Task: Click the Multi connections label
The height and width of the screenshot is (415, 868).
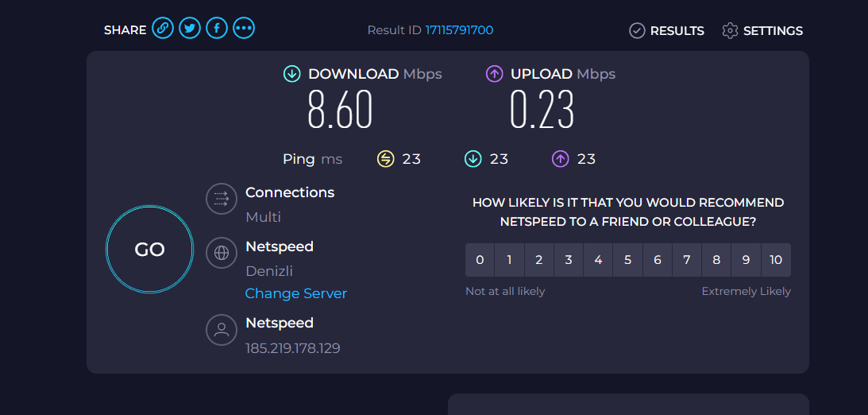Action: pyautogui.click(x=263, y=217)
